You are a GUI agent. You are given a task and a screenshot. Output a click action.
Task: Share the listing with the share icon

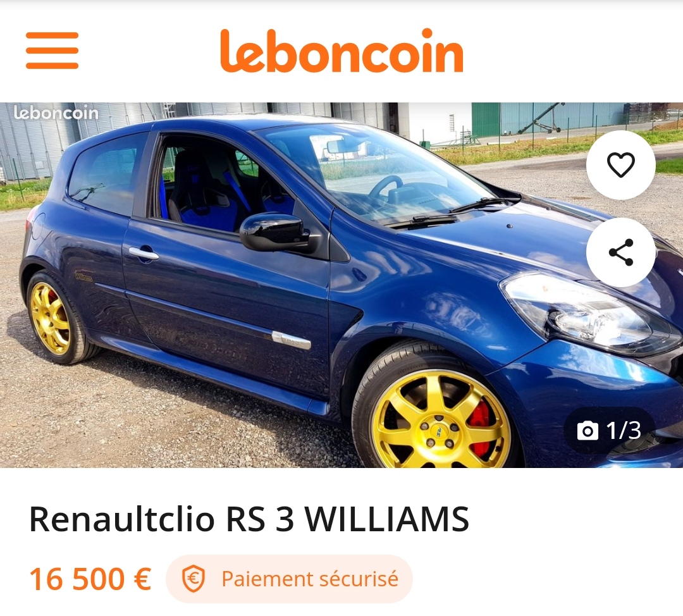[621, 252]
